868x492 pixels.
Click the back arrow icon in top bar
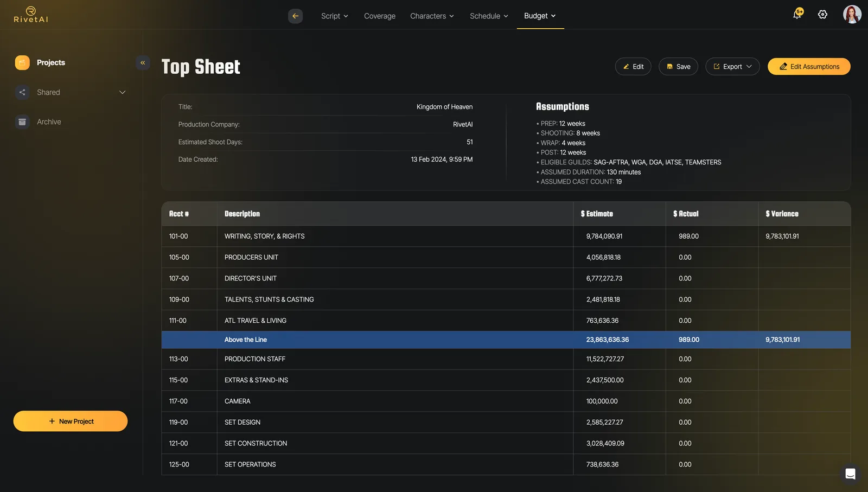pos(295,16)
